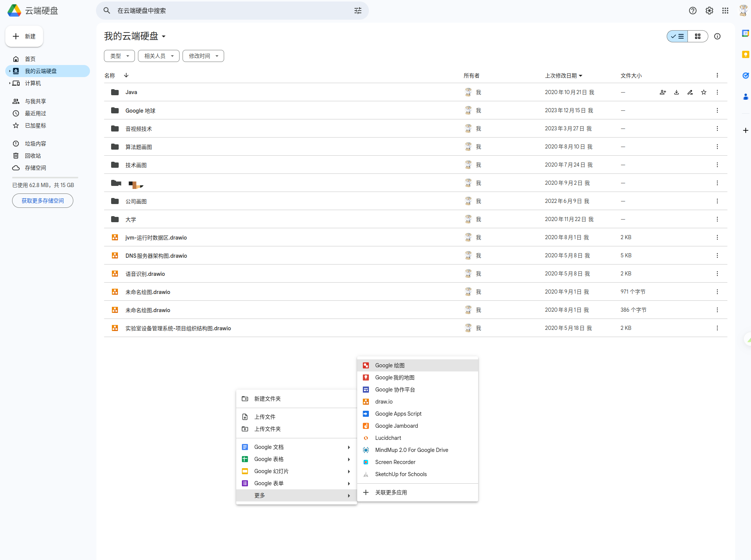Open the settings gear icon
Viewport: 751px width, 560px height.
tap(709, 11)
